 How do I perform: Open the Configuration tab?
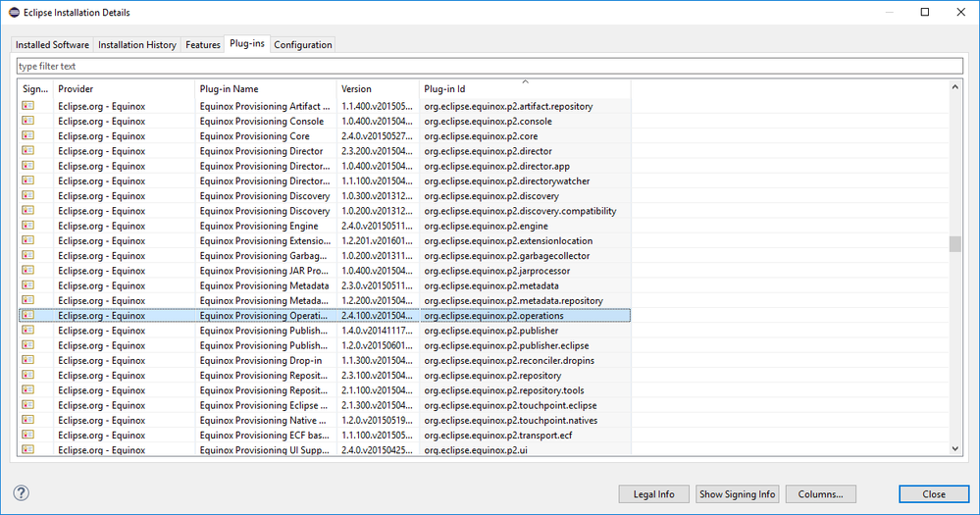pos(302,45)
